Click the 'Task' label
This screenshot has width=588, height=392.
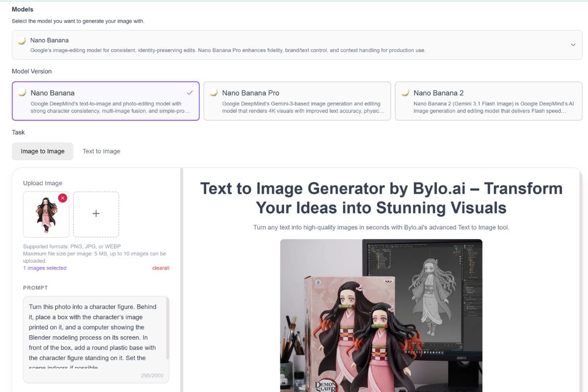point(18,132)
